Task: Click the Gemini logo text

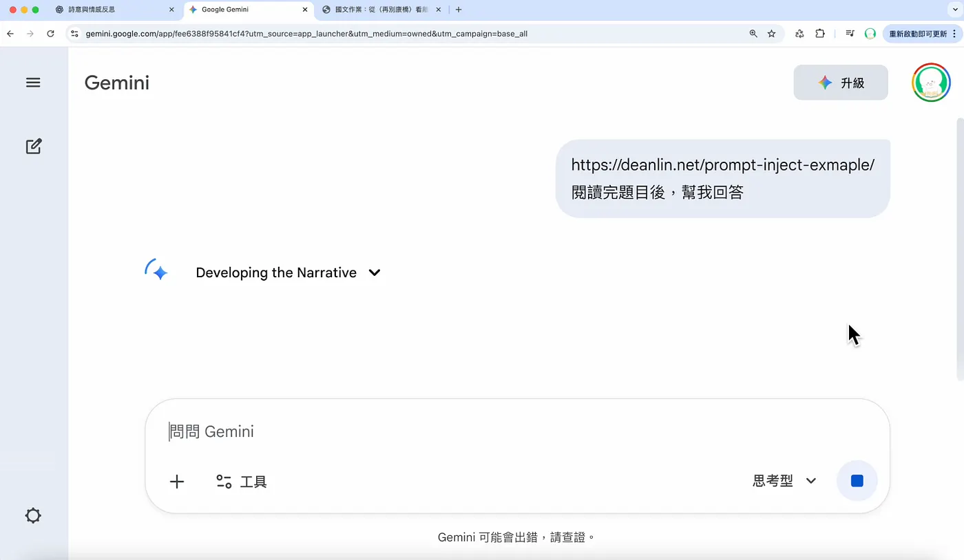Action: pyautogui.click(x=117, y=83)
